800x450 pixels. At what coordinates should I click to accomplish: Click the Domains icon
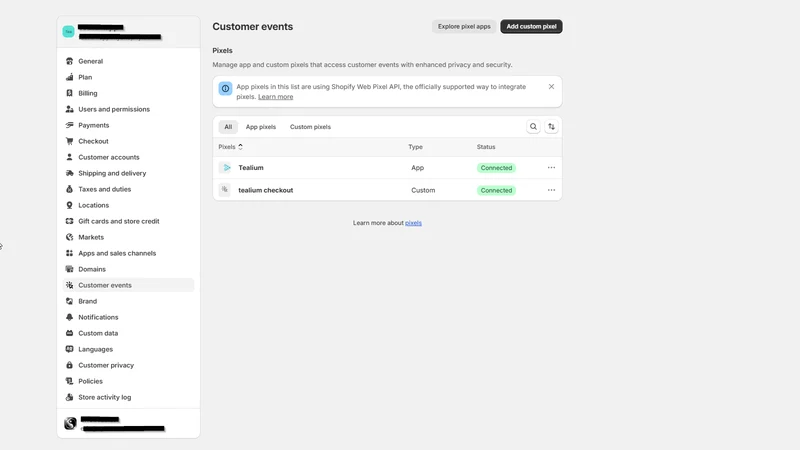click(69, 269)
